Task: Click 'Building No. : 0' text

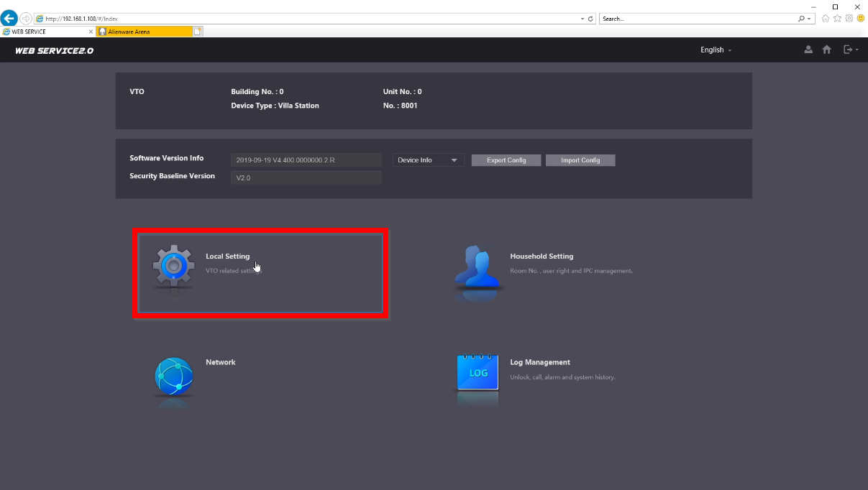Action: 257,92
